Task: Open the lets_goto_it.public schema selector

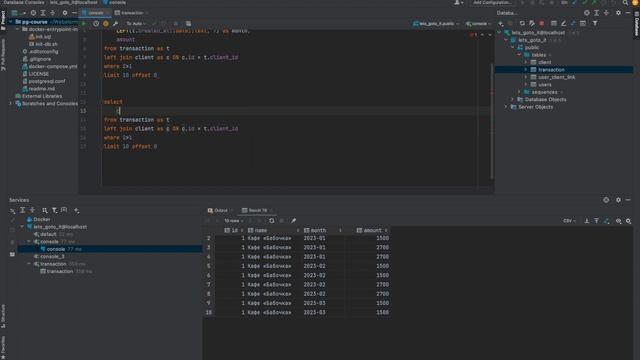Action: [436, 24]
